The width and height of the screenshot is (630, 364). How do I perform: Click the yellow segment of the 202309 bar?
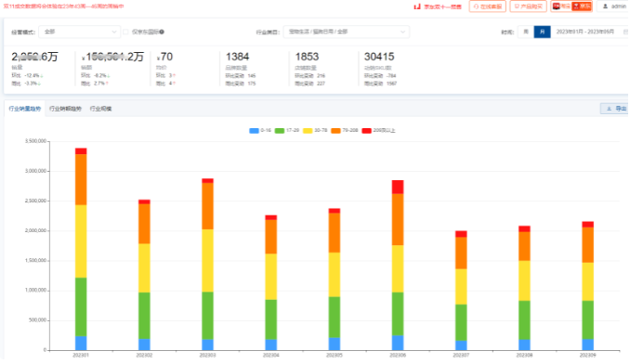(588, 281)
